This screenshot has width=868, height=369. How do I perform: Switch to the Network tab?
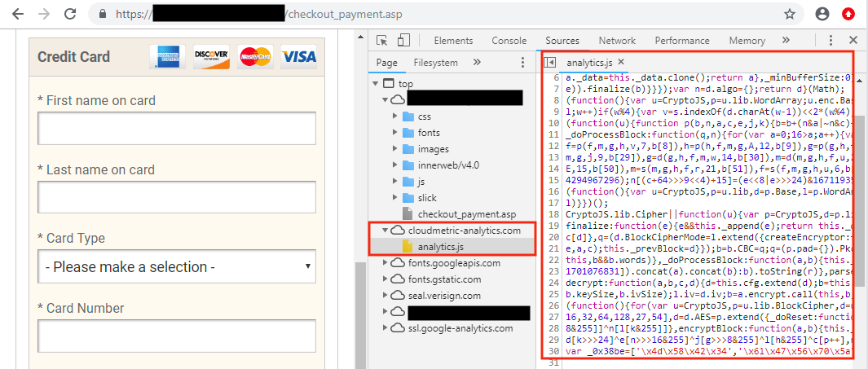617,41
